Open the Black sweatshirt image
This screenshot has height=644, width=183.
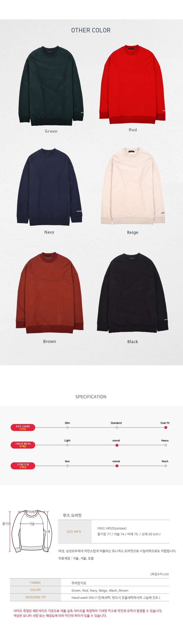point(133,293)
